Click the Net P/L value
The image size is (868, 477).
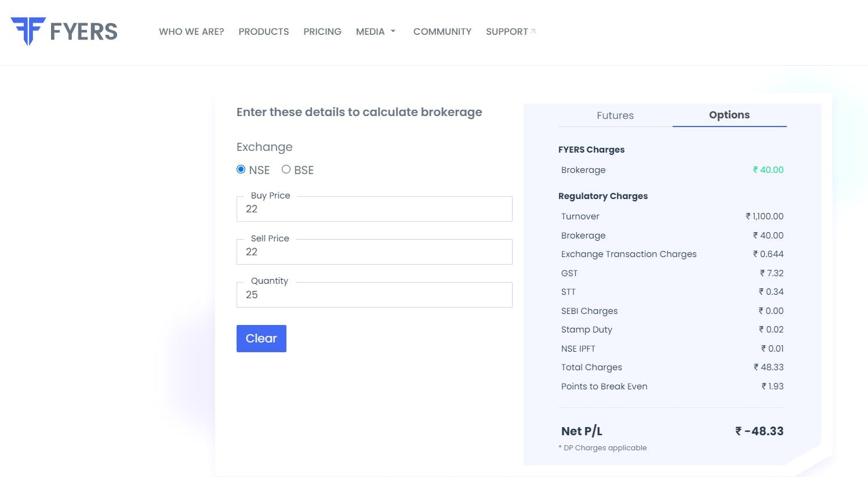(x=759, y=431)
